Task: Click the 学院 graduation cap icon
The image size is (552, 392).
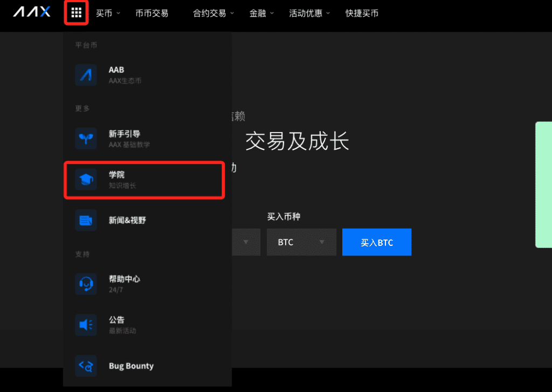Action: tap(86, 180)
